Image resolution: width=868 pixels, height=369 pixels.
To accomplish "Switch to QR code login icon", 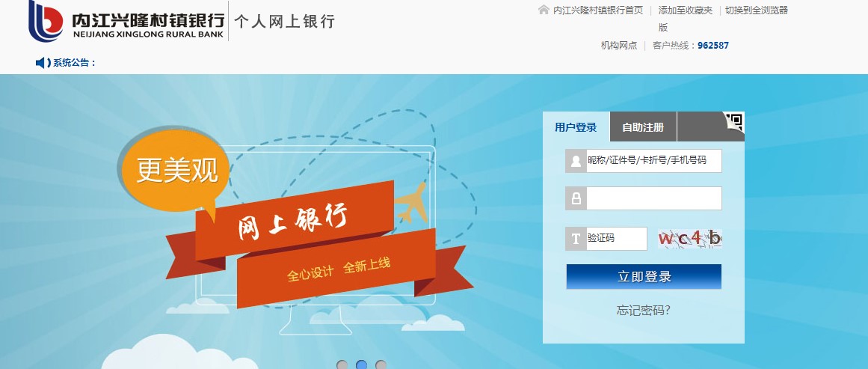I will [x=734, y=122].
